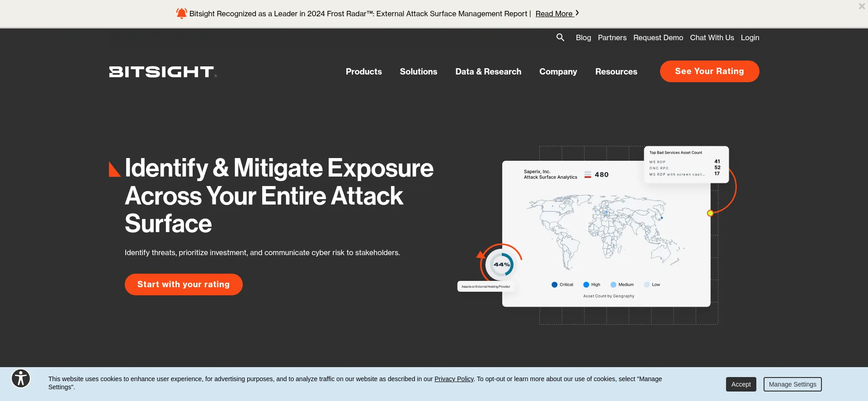The height and width of the screenshot is (401, 868).
Task: Click the See Your Rating button
Action: tap(709, 71)
